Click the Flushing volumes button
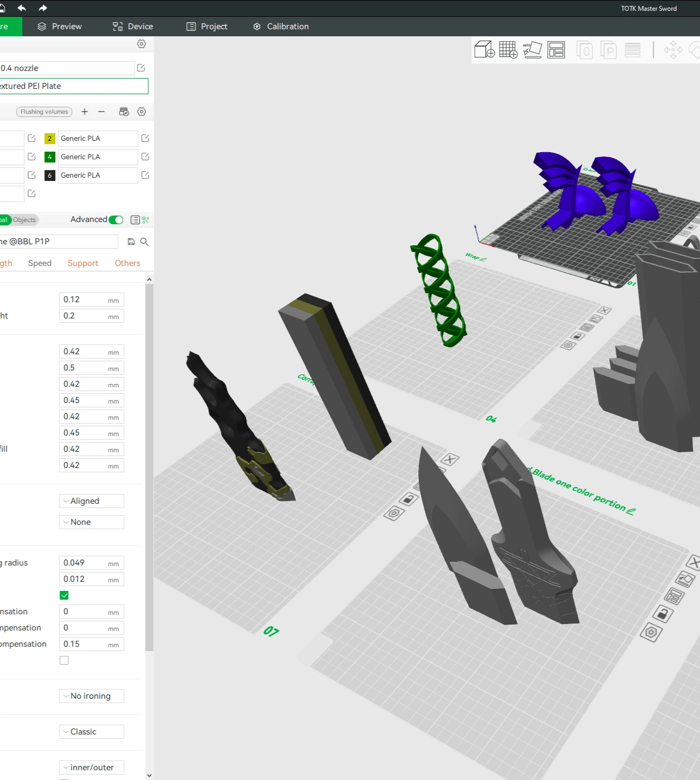700x780 pixels. tap(44, 112)
